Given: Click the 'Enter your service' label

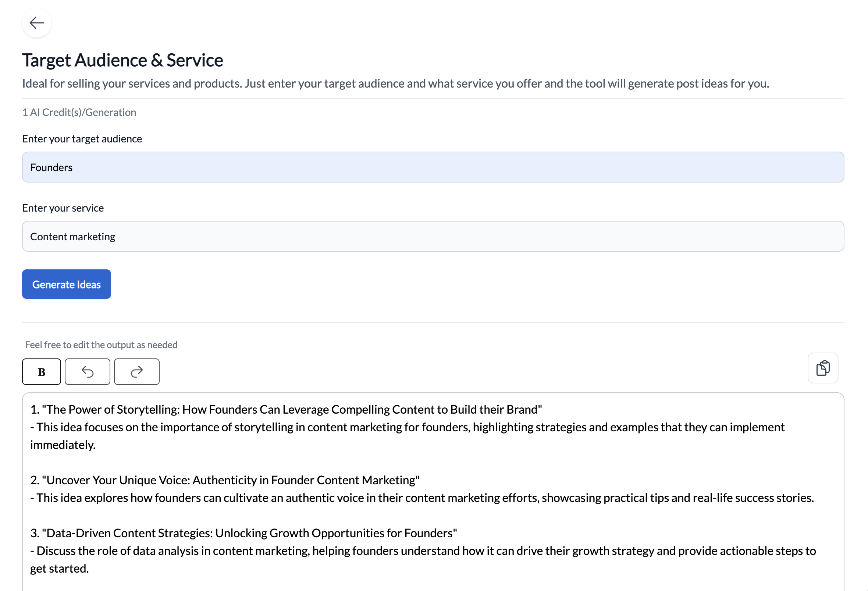Looking at the screenshot, I should pyautogui.click(x=63, y=208).
